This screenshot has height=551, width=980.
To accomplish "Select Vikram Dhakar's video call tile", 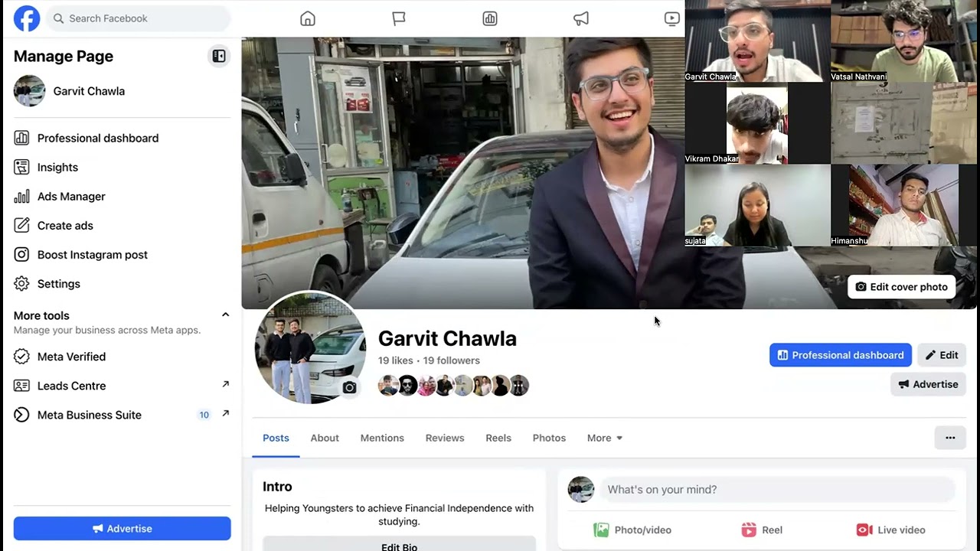I will 757,123.
